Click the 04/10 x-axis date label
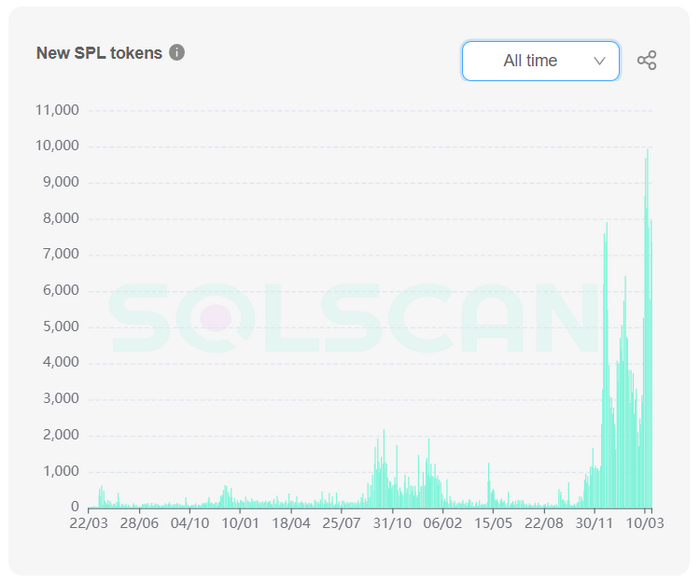The image size is (700, 584). pos(190,523)
